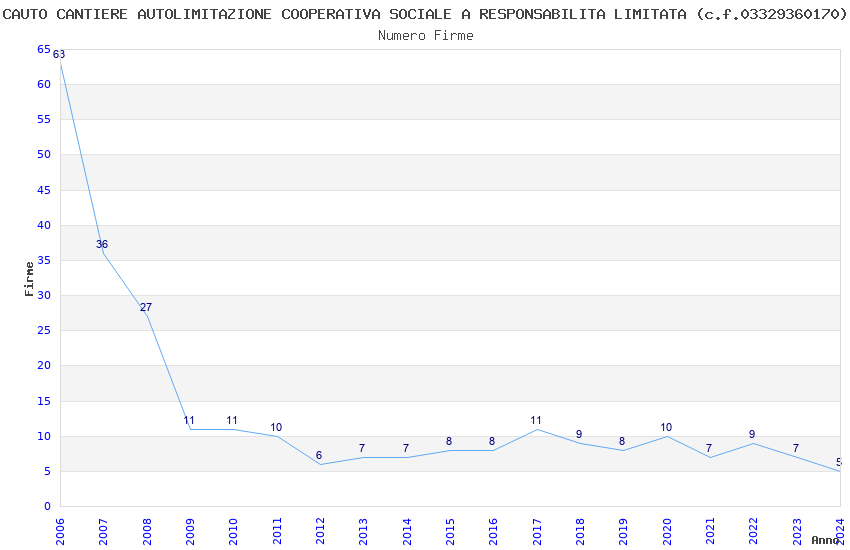Select the 2017 peak data point labeled 11
This screenshot has width=850, height=550.
point(536,429)
